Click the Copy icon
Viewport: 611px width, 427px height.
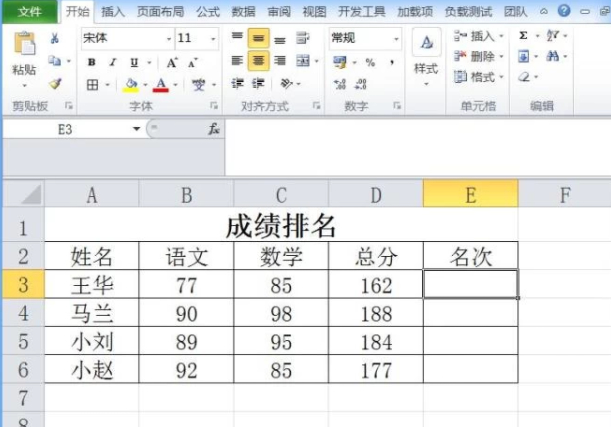click(54, 60)
